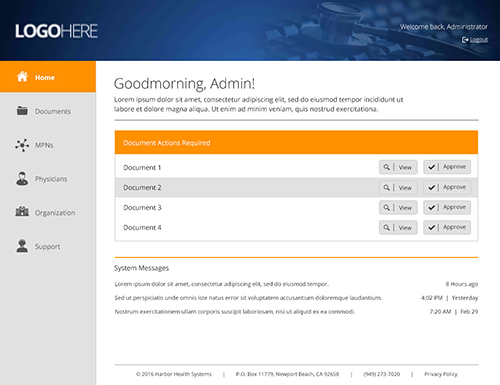
Task: Click message starting 'Nostrum exercitationem'
Action: [235, 312]
